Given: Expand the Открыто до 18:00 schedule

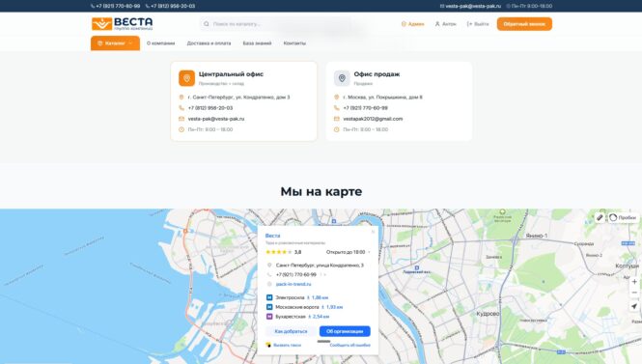Looking at the screenshot, I should point(348,252).
